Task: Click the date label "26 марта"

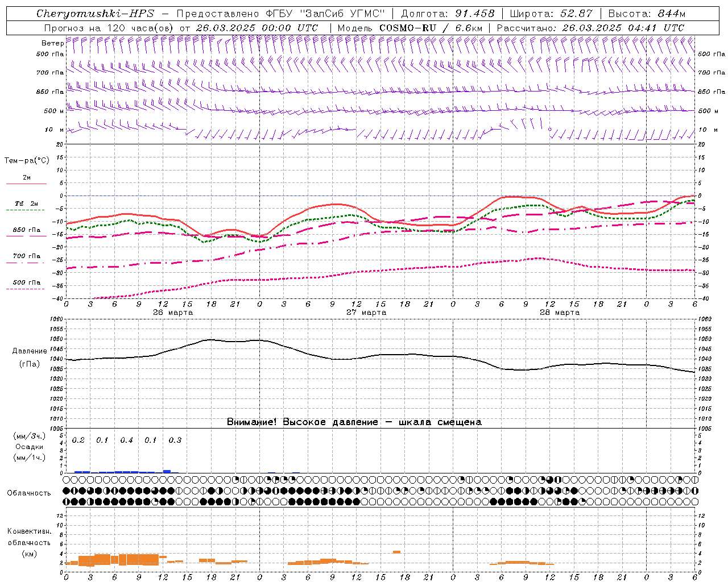Action: (x=173, y=313)
